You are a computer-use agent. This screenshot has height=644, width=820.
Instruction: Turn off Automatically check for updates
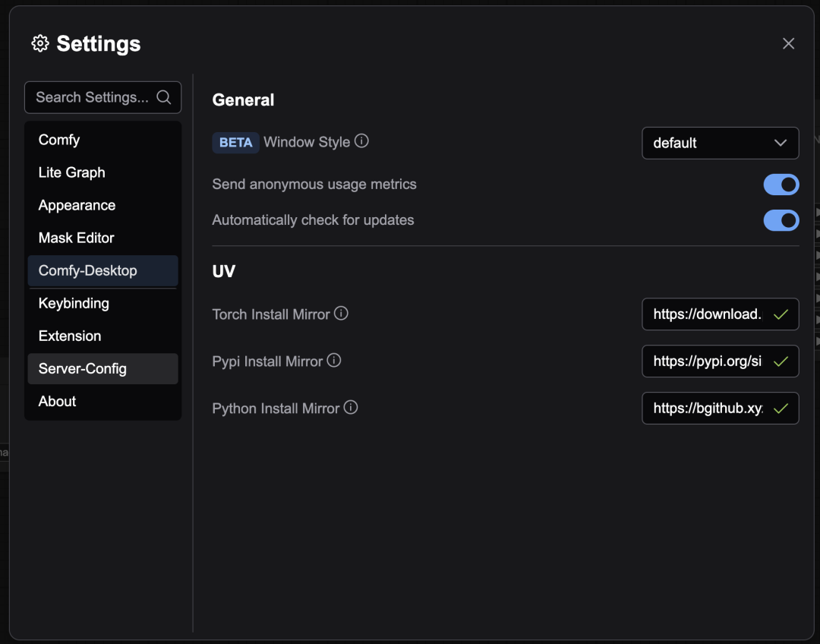click(781, 220)
